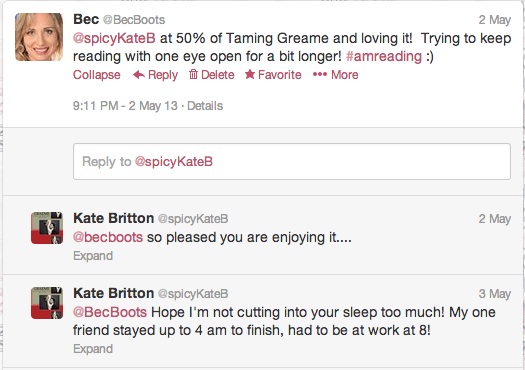Open the @BecBoots mention in 3 May reply

(x=110, y=312)
